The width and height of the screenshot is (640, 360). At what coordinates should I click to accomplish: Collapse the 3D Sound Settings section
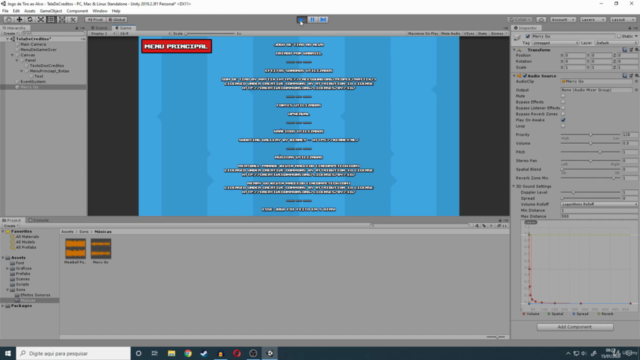tap(514, 187)
